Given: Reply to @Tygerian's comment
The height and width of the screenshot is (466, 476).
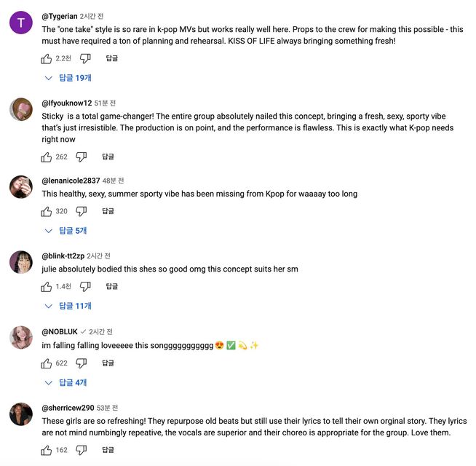Looking at the screenshot, I should point(111,58).
